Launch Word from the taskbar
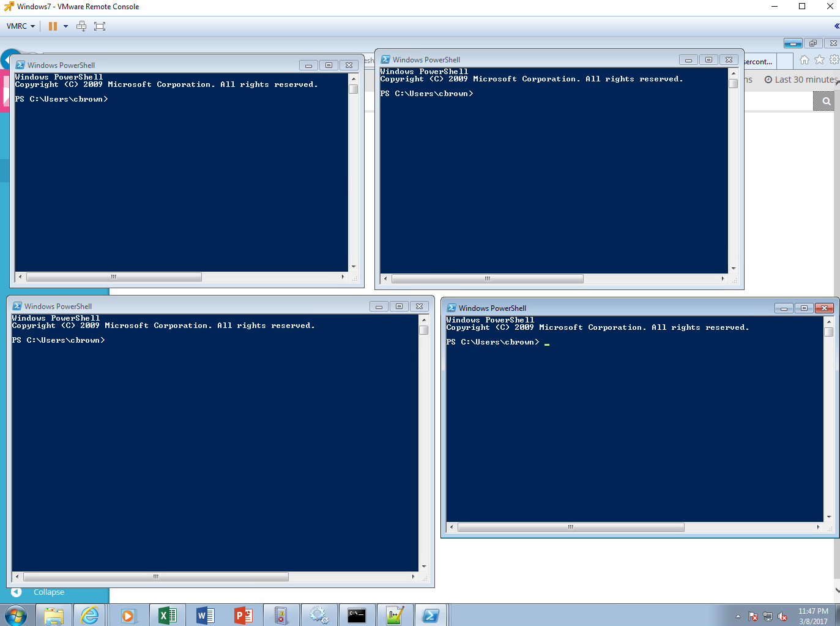Viewport: 840px width, 626px height. pyautogui.click(x=205, y=616)
